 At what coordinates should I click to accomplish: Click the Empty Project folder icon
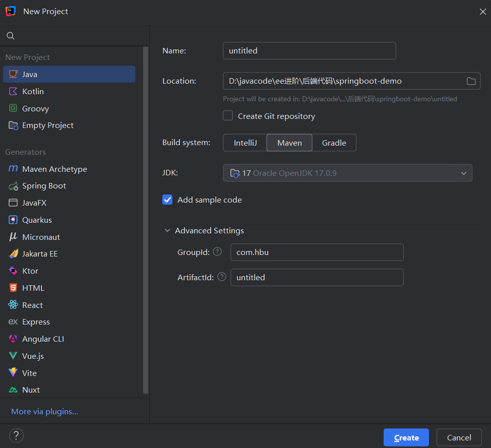(x=13, y=125)
